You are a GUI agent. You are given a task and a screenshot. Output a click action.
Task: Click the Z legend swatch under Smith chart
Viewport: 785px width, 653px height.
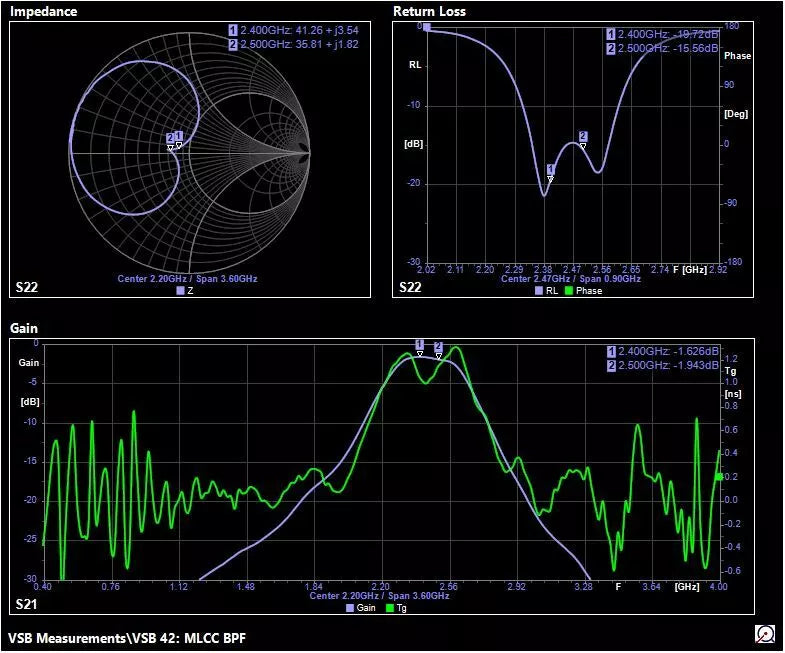tap(180, 290)
